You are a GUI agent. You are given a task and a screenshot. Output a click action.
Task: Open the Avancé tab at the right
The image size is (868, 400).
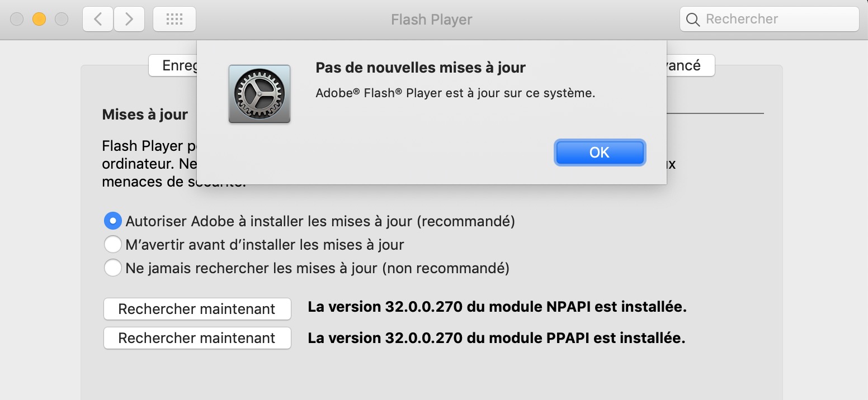[690, 65]
